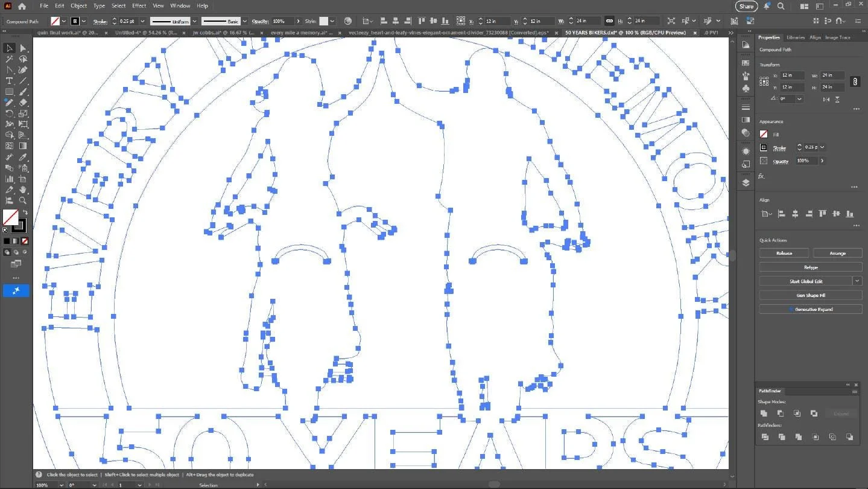Viewport: 868px width, 489px height.
Task: Switch to the Image Trace tab
Action: point(837,37)
